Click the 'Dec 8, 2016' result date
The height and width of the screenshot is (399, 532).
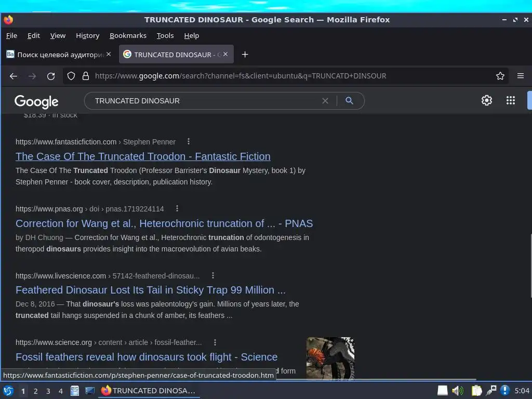point(35,304)
